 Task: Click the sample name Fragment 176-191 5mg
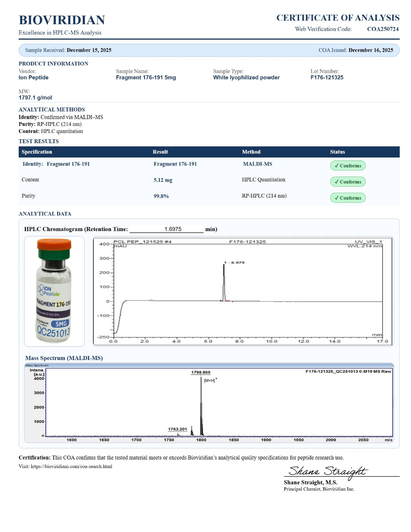146,78
